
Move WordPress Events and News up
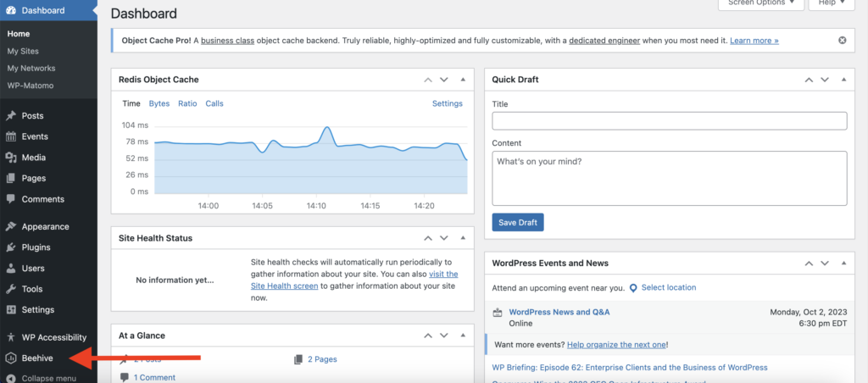point(809,264)
